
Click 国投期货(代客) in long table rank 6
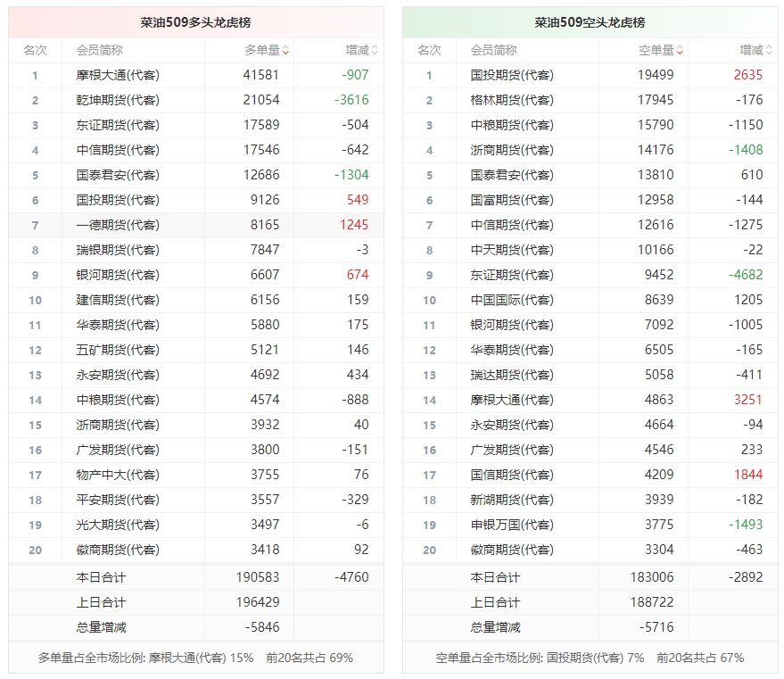(x=118, y=200)
